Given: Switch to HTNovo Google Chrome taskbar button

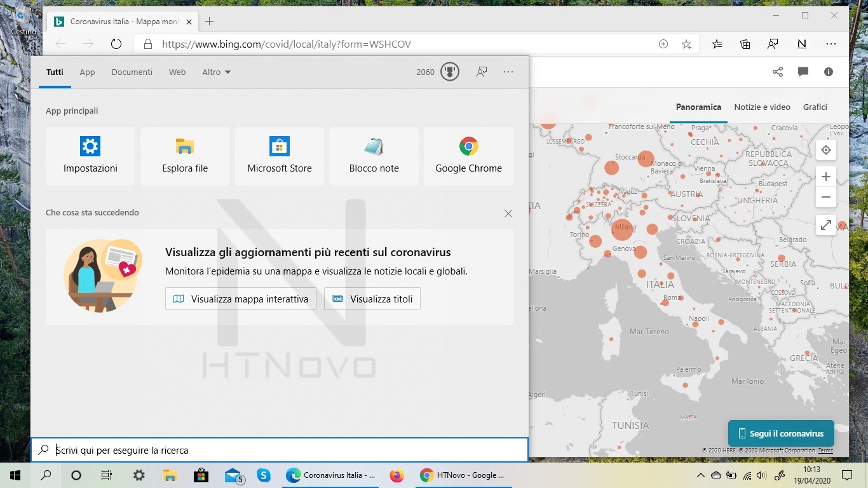Looking at the screenshot, I should [465, 475].
